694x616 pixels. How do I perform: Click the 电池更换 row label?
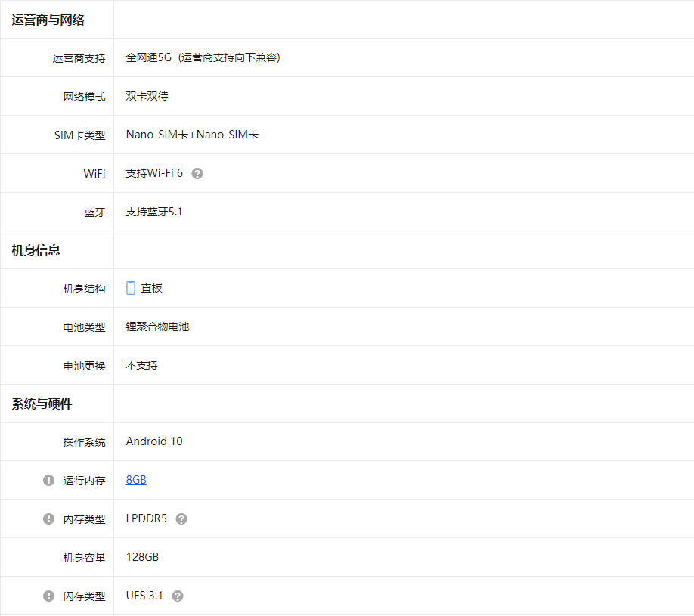tap(84, 366)
